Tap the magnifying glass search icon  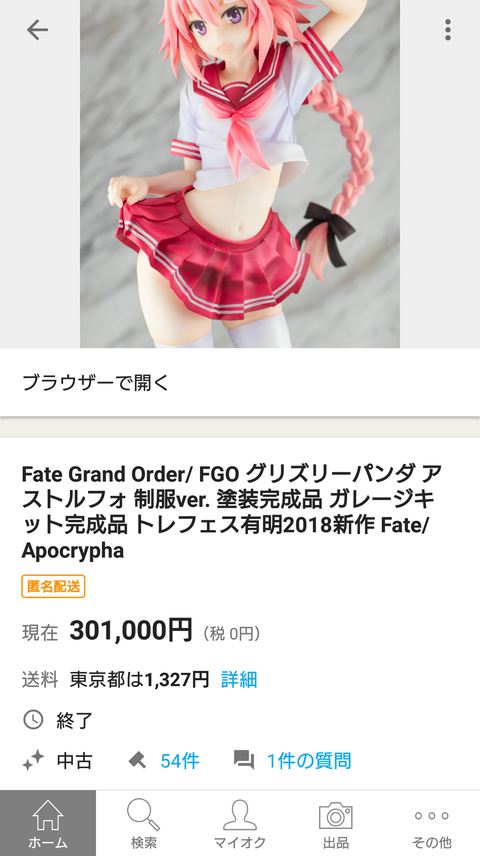coord(144,815)
